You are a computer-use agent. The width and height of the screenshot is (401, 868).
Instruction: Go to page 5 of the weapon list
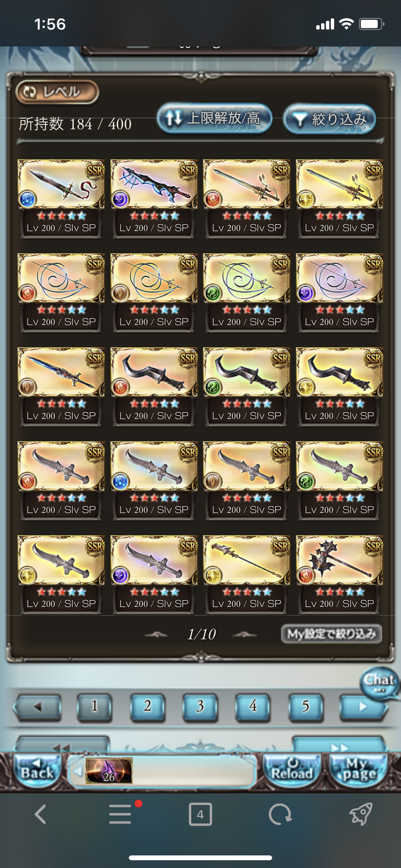point(306,707)
